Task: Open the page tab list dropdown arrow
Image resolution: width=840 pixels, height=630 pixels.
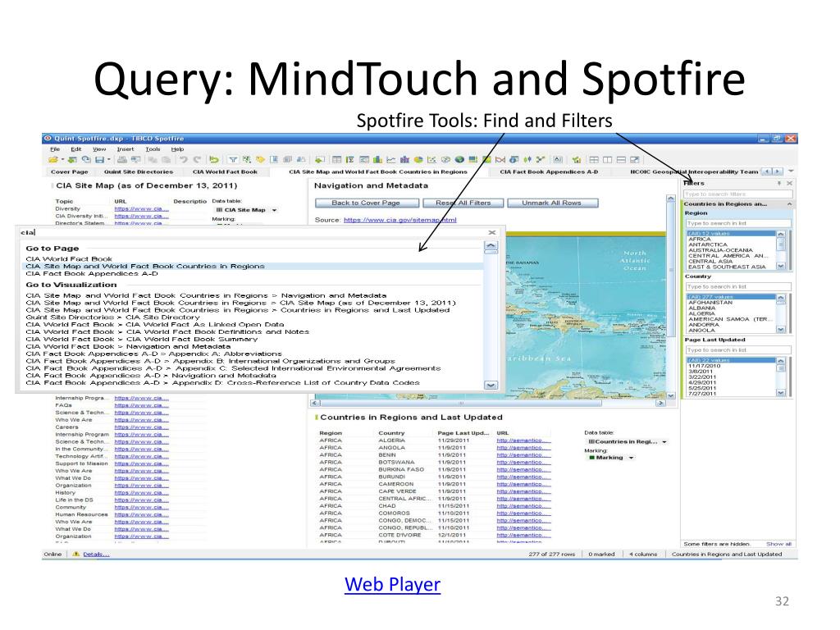Action: [x=791, y=171]
